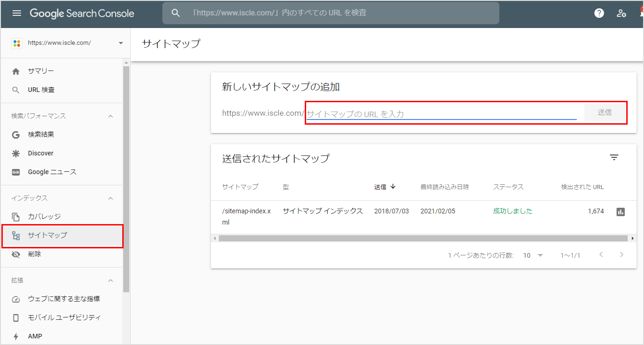Click the table scrollbar right arrow
644x345 pixels.
[633, 238]
